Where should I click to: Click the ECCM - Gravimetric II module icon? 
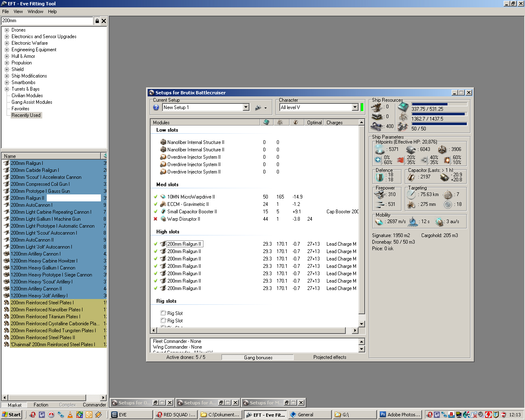(x=163, y=204)
